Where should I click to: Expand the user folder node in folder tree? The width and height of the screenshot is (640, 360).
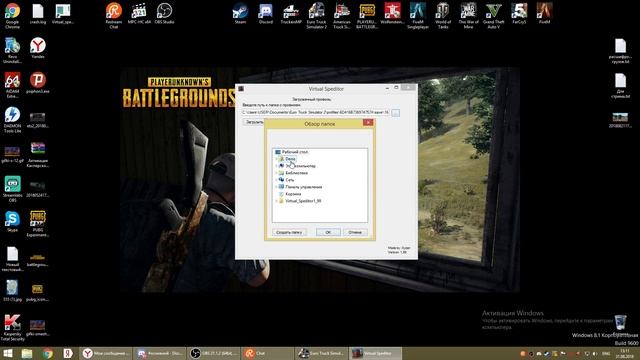click(276, 159)
